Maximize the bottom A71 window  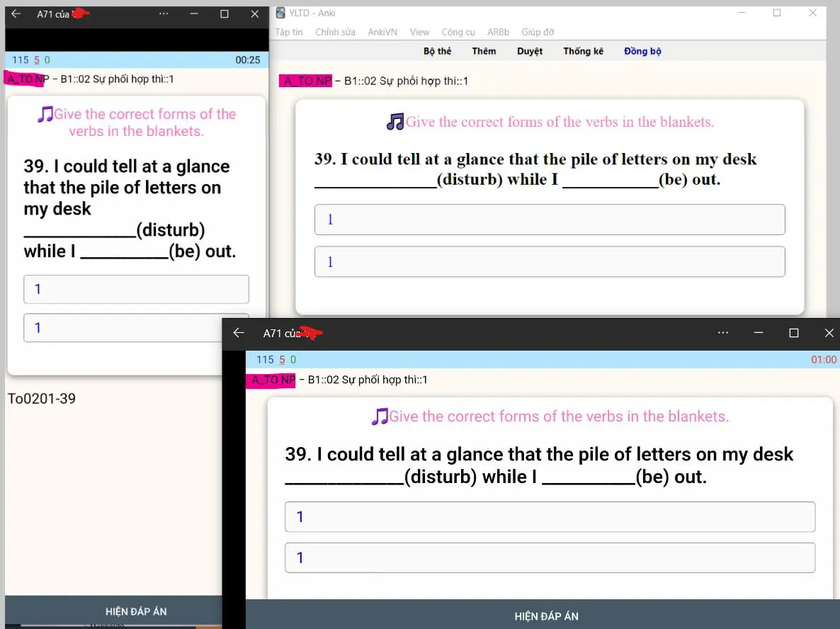[x=794, y=333]
